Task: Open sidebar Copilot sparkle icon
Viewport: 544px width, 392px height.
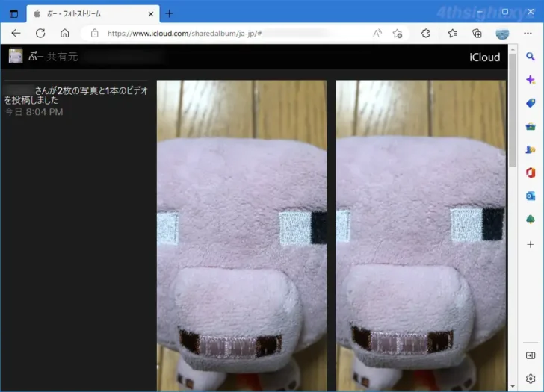Action: [530, 80]
